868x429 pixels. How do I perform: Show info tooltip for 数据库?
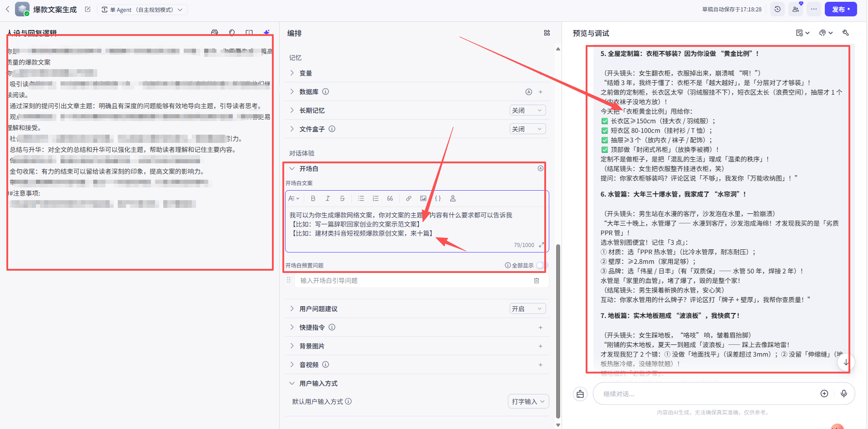(326, 91)
